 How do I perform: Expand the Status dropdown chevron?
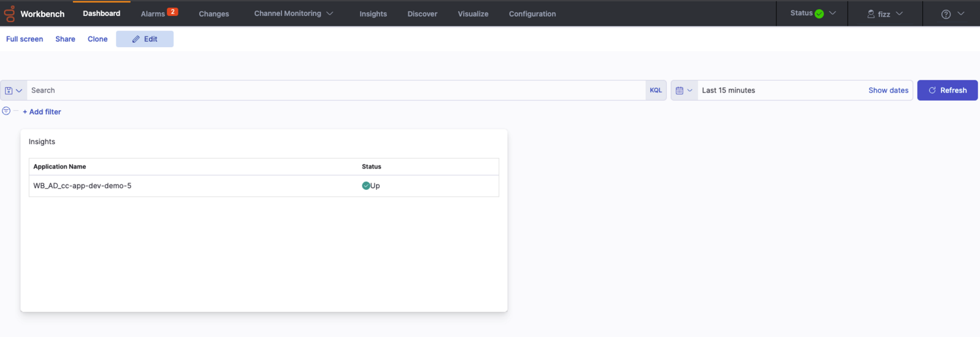tap(832, 13)
